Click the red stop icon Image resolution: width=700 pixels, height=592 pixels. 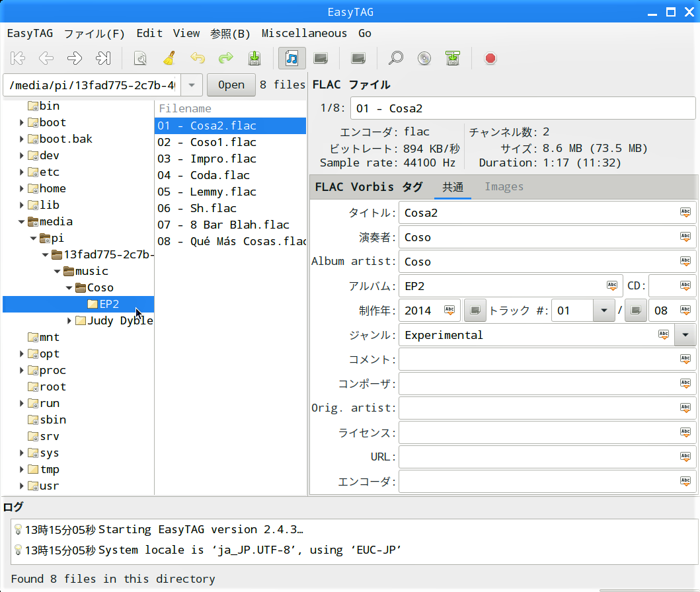click(490, 58)
